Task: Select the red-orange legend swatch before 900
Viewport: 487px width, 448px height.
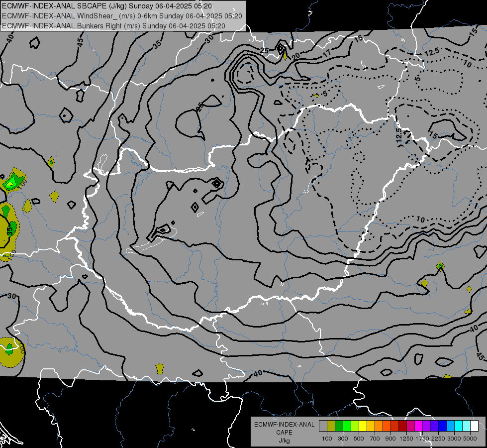Action: point(387,426)
